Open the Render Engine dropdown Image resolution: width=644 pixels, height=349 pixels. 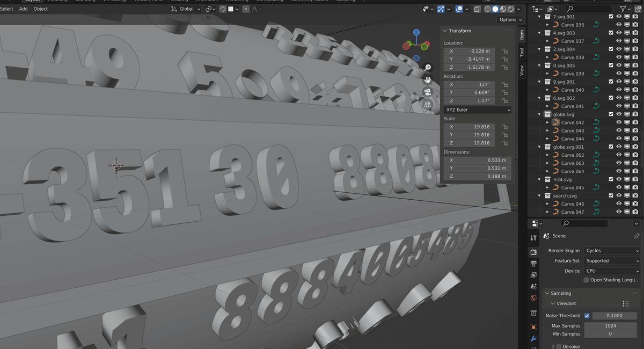[x=612, y=250]
